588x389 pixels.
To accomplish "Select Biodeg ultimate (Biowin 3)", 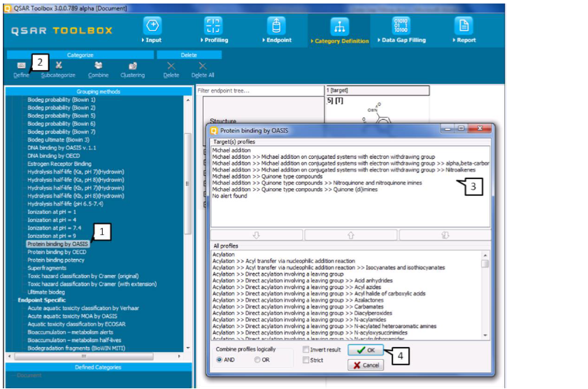I will click(58, 139).
